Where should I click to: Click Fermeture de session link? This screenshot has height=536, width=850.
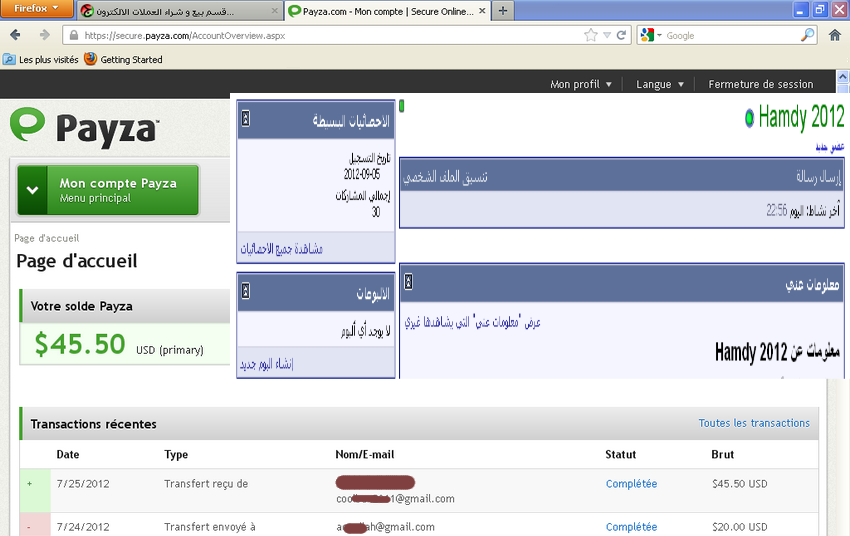tap(761, 84)
